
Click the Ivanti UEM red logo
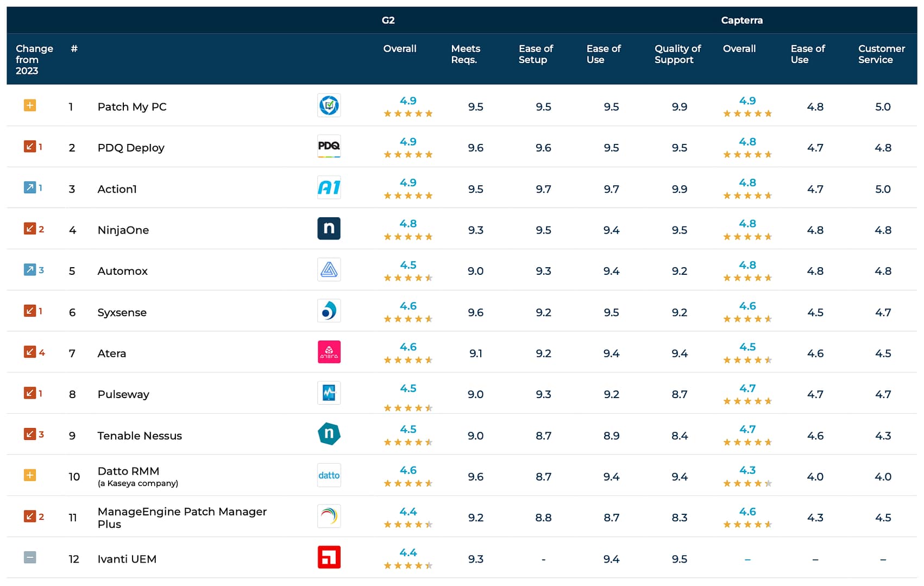pyautogui.click(x=329, y=557)
